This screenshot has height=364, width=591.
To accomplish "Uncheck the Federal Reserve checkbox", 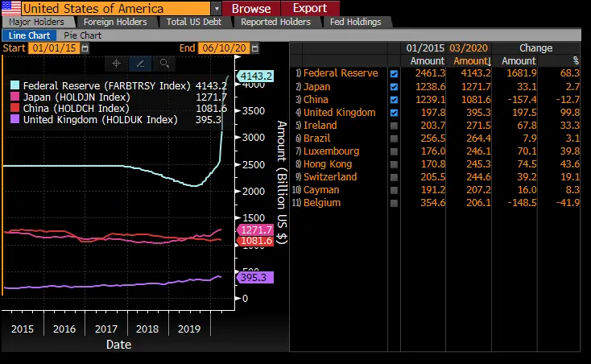I will [394, 74].
